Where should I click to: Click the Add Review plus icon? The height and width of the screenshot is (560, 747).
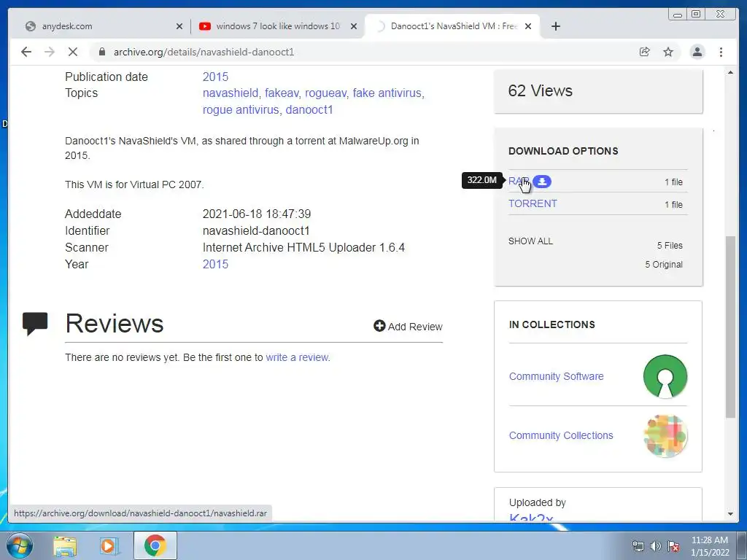(379, 326)
